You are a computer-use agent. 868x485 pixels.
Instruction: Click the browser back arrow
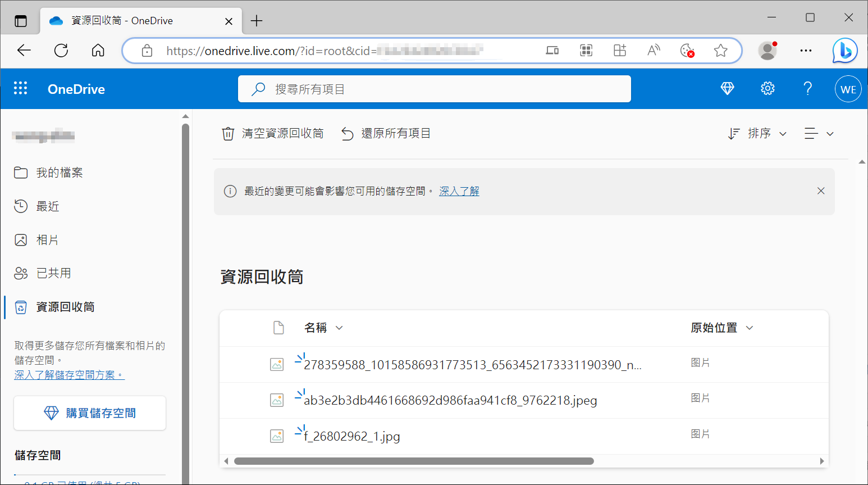24,51
